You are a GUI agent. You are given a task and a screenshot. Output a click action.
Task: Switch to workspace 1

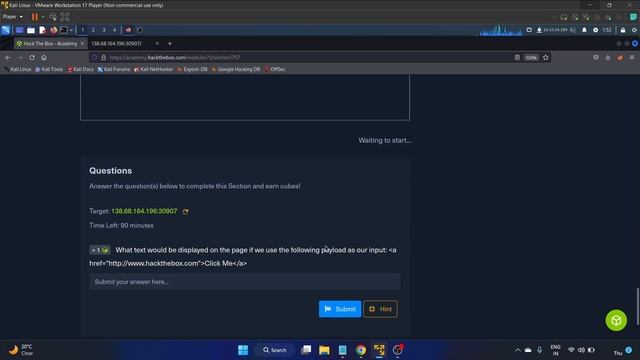point(82,30)
